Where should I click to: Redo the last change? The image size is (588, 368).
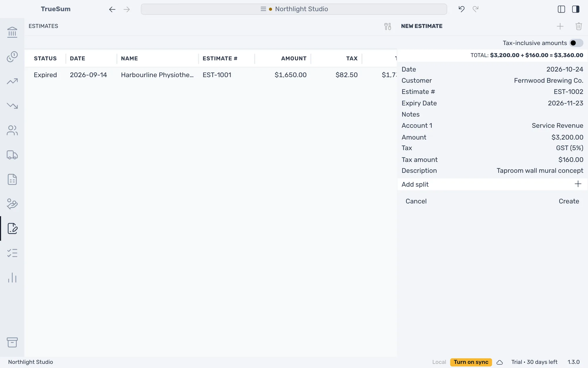pos(476,9)
